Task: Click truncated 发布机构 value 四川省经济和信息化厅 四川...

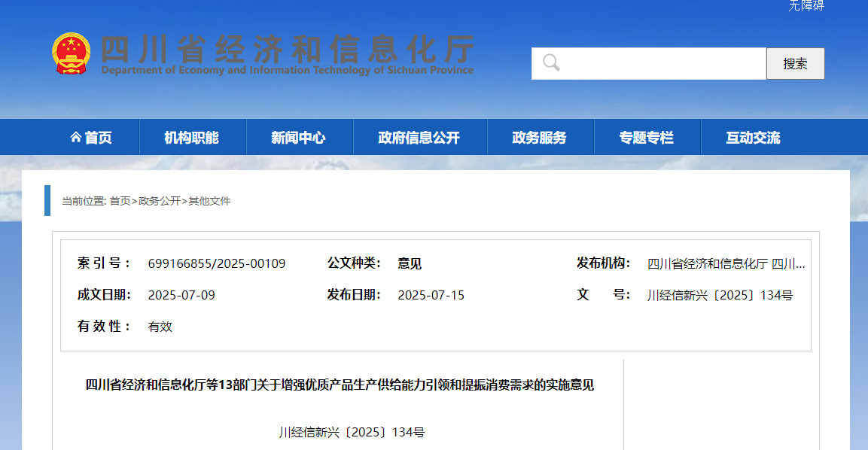Action: pyautogui.click(x=726, y=263)
